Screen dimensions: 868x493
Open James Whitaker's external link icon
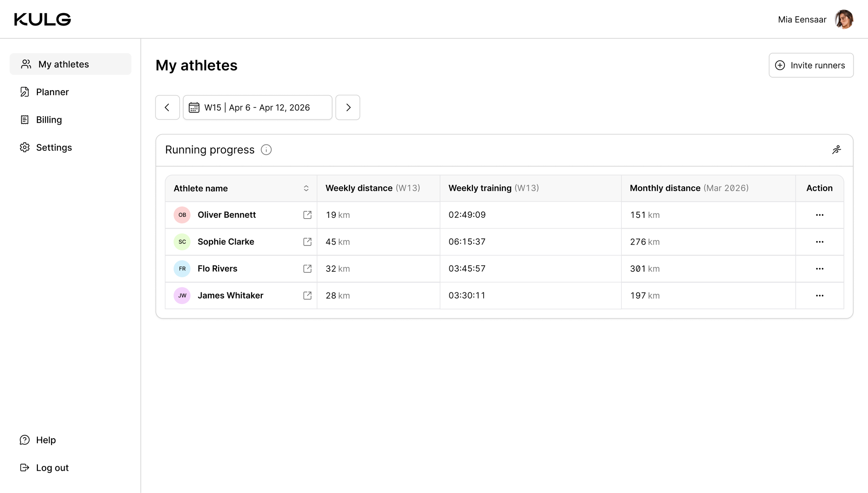[x=307, y=295]
